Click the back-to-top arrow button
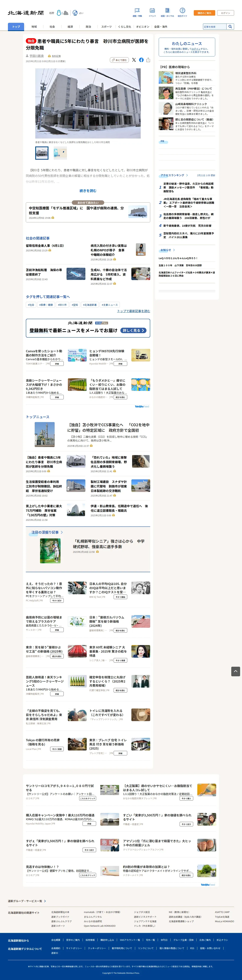The image size is (242, 980). coord(236,671)
